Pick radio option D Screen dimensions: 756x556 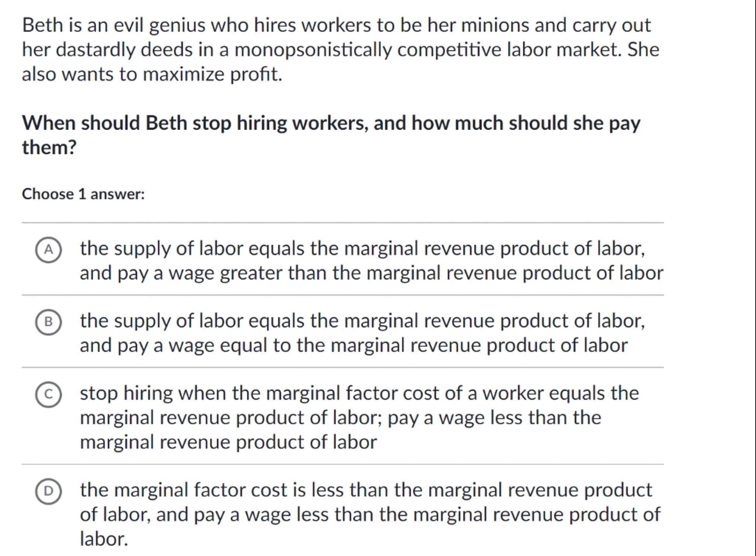point(48,491)
